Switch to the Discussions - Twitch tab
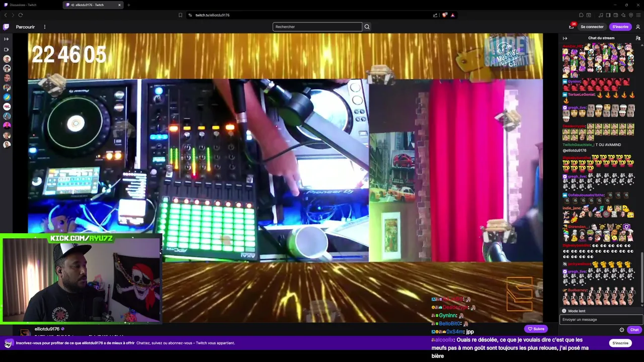 coord(30,5)
